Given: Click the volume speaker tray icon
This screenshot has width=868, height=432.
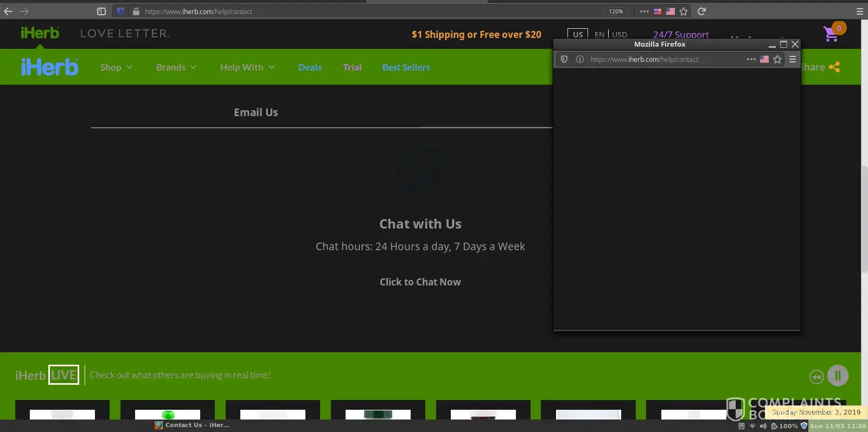Looking at the screenshot, I should point(763,426).
